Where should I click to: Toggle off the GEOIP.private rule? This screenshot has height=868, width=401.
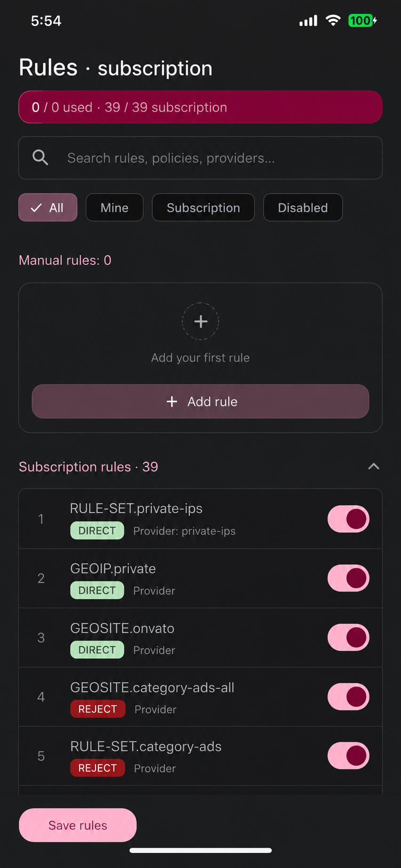[x=348, y=578]
